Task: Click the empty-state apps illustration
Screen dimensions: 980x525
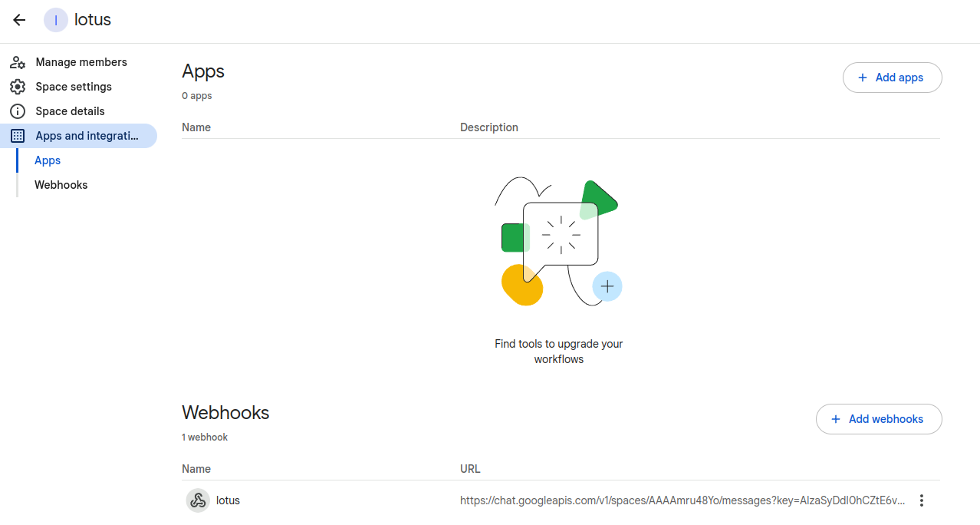Action: [559, 242]
